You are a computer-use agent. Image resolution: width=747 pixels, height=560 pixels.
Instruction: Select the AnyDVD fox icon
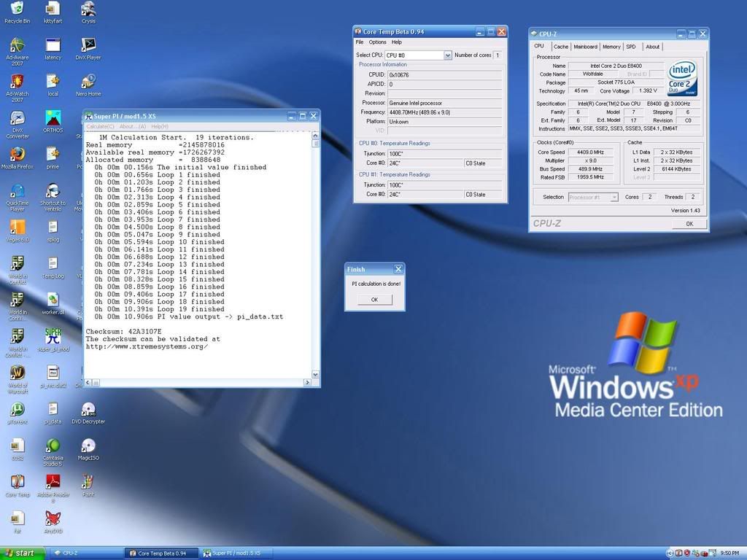coord(53,522)
